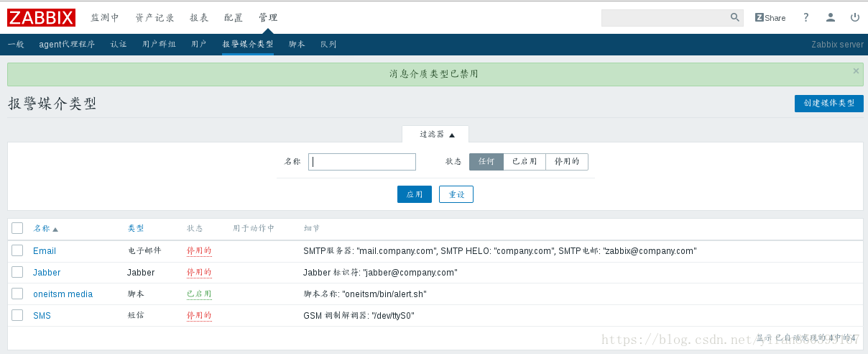Enable Email via its 停用的 status
This screenshot has width=868, height=354.
[x=199, y=251]
